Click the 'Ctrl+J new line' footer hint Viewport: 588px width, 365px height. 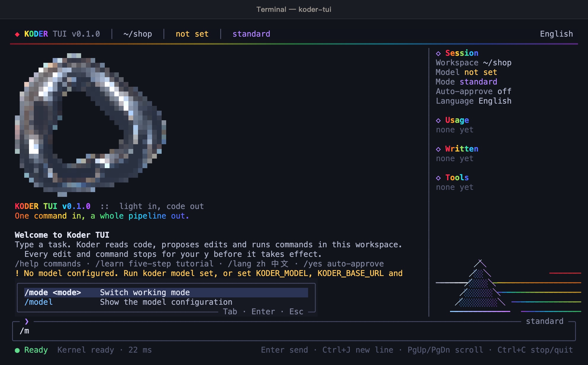(x=358, y=350)
